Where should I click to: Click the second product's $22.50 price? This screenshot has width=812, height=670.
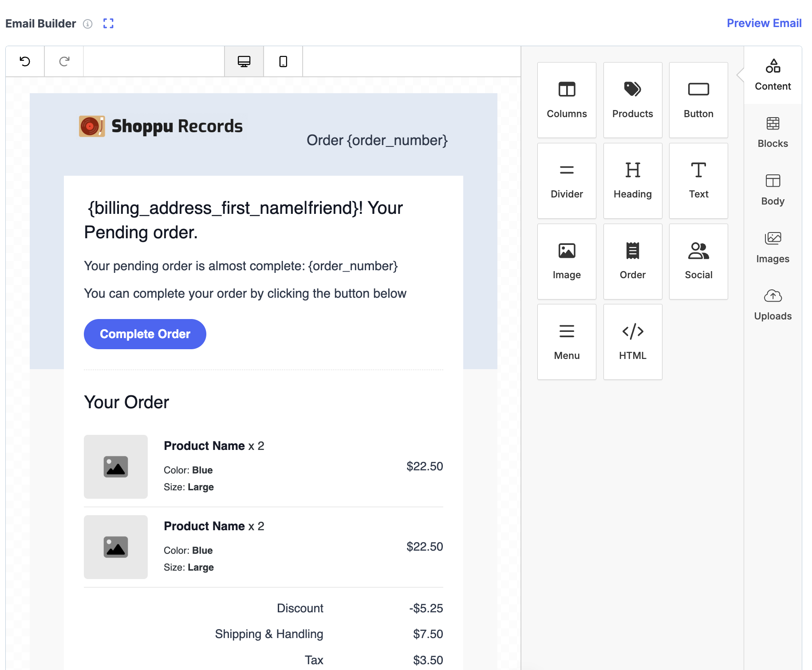coord(425,547)
